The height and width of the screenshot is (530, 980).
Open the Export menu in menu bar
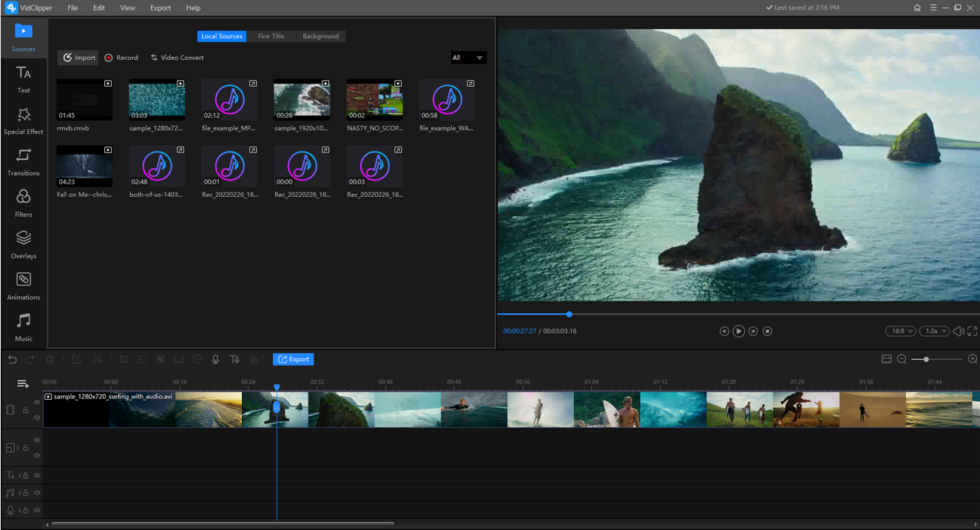pos(160,8)
